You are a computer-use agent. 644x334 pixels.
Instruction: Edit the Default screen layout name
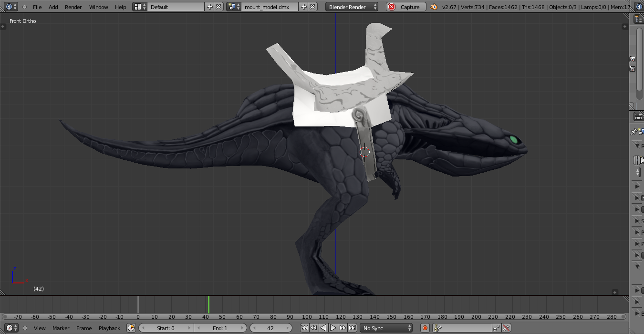click(x=176, y=7)
